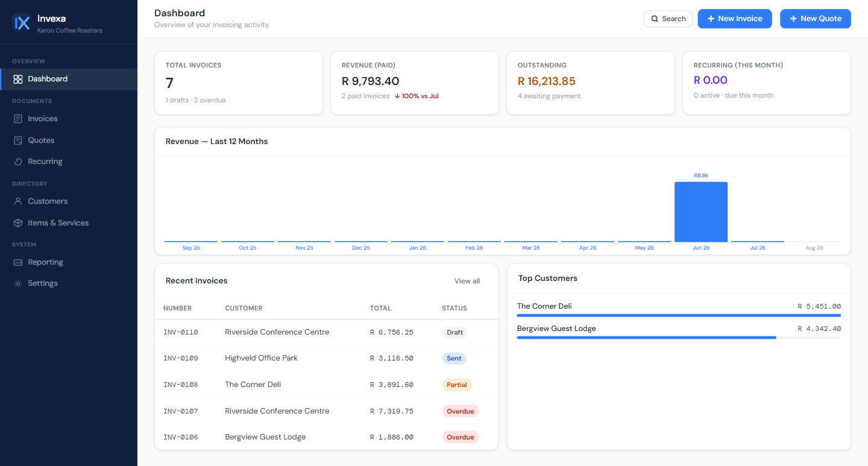Open Settings in the sidebar
The image size is (868, 466).
69,283
